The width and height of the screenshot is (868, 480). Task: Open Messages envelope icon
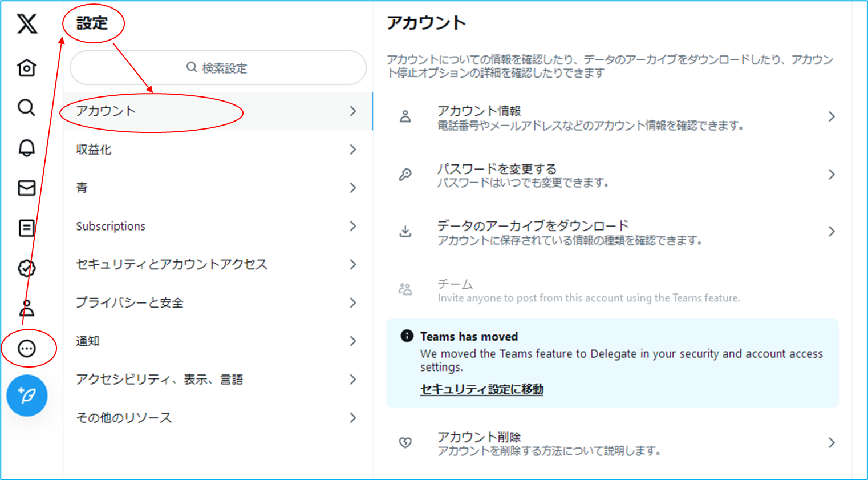pos(27,188)
